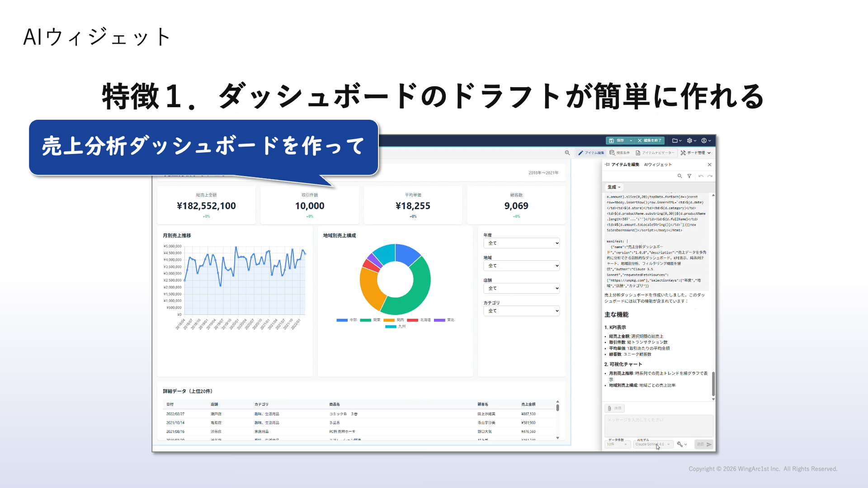Click the search icon in edit panel
This screenshot has width=868, height=488.
(679, 176)
